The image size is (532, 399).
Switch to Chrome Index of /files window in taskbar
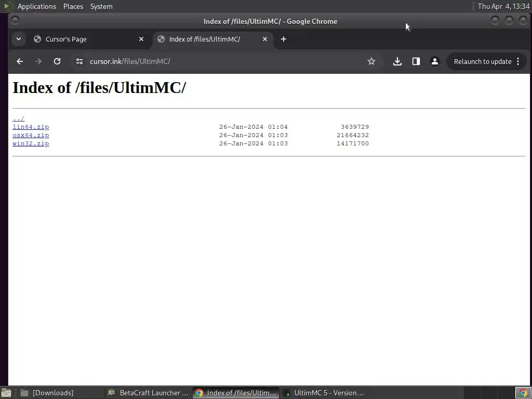click(236, 393)
